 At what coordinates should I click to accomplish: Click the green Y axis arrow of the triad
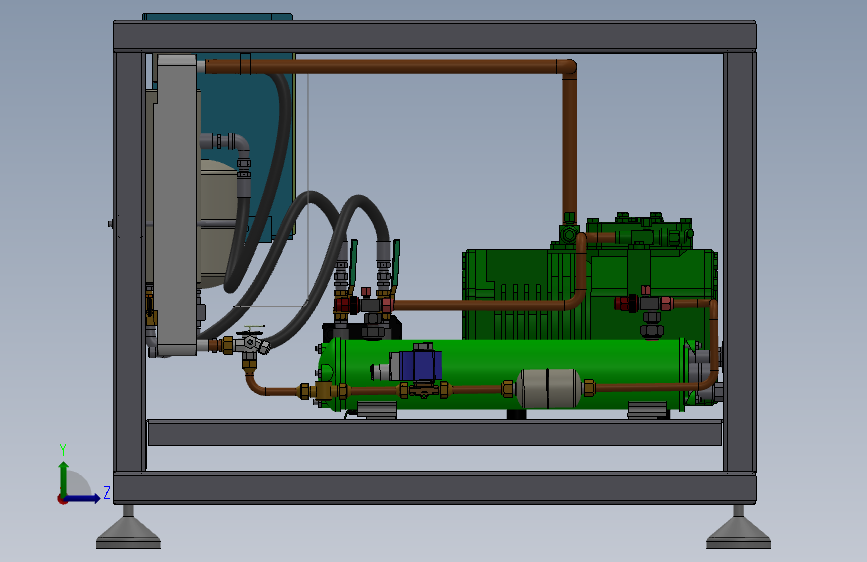pos(64,478)
